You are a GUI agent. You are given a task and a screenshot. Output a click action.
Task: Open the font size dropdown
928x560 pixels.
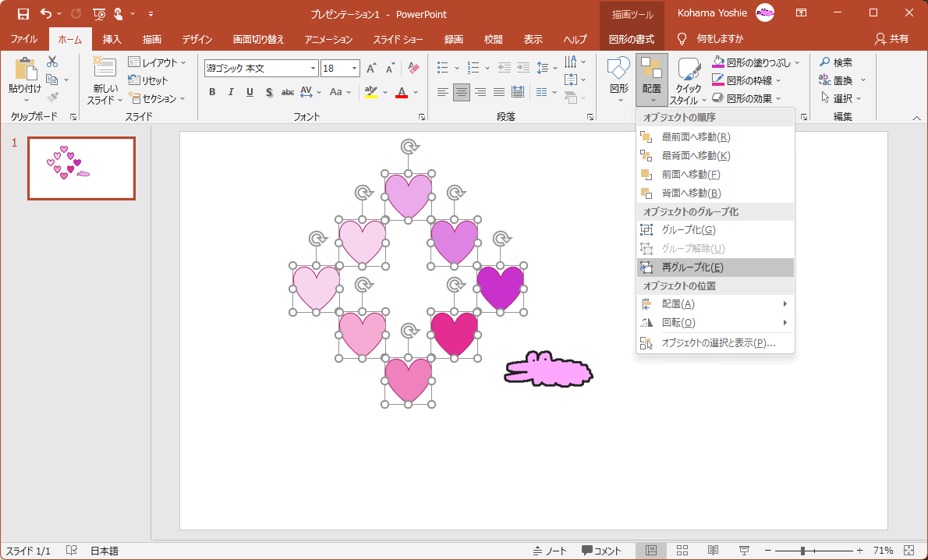(355, 68)
